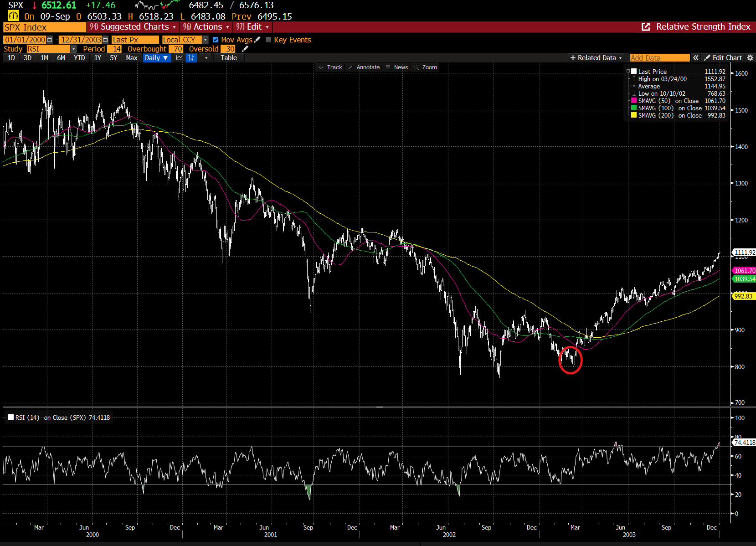The width and height of the screenshot is (756, 546).
Task: Collapse panel using double-chevron icon
Action: pyautogui.click(x=696, y=58)
